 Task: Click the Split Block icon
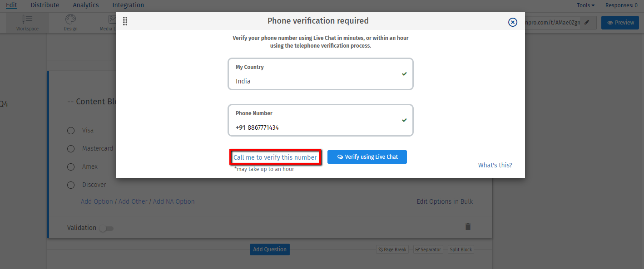click(x=460, y=249)
